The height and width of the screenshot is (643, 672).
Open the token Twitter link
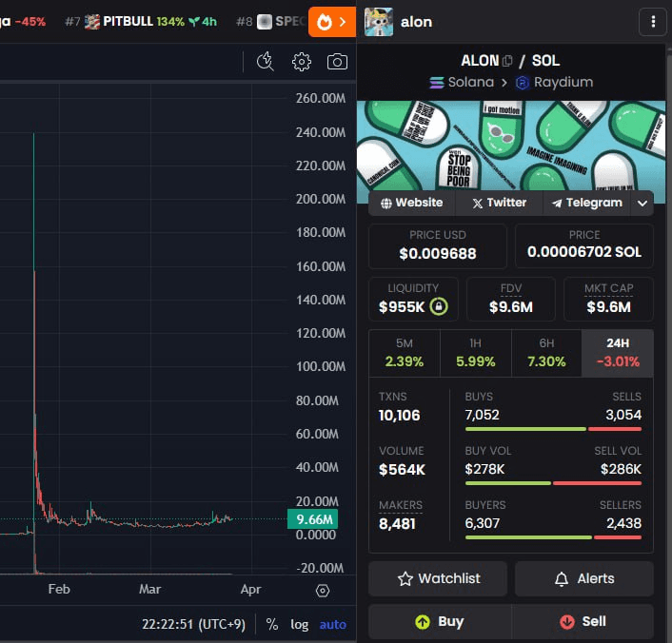click(x=500, y=203)
